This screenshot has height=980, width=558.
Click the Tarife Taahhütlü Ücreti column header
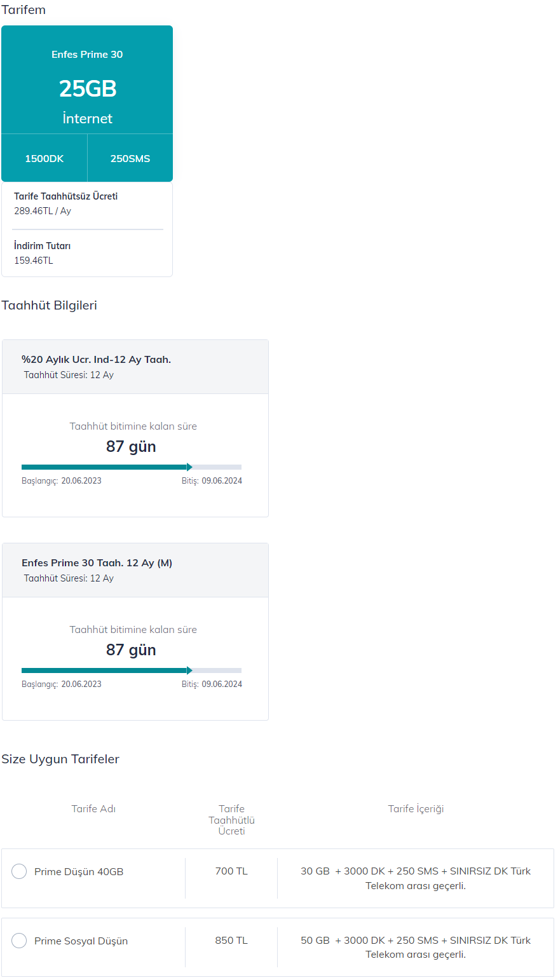coord(231,820)
